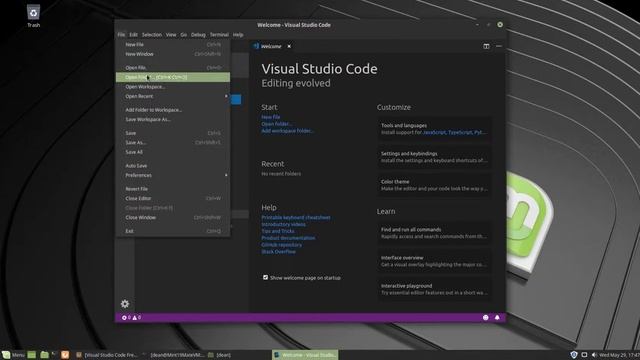This screenshot has width=640, height=360.
Task: Choose Save As... from File menu
Action: tap(173, 142)
